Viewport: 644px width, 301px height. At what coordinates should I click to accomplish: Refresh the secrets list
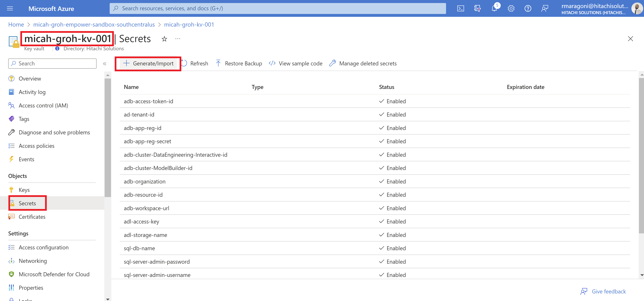pyautogui.click(x=194, y=64)
